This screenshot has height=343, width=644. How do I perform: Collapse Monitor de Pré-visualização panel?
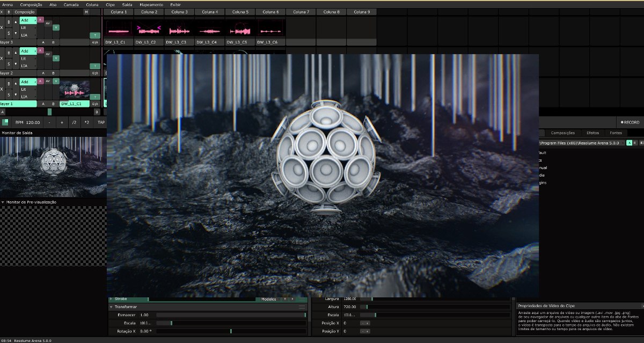[3, 202]
